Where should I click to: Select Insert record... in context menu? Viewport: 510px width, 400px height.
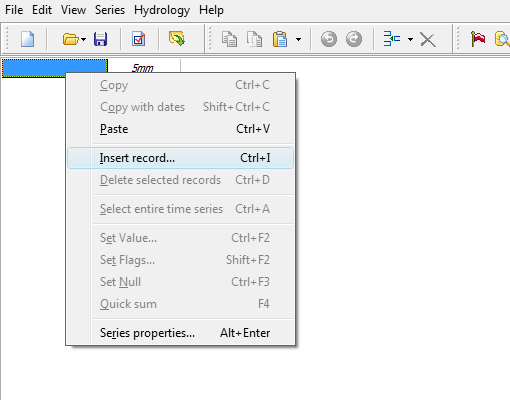[x=181, y=158]
